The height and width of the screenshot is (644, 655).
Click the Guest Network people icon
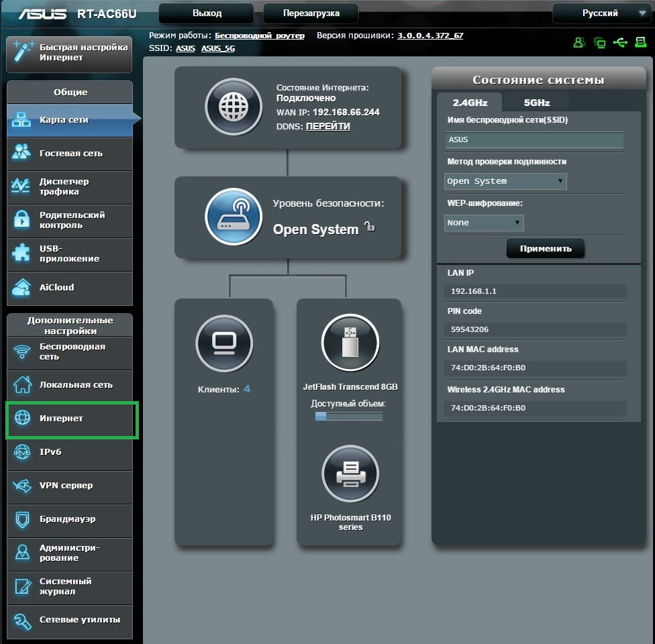(21, 153)
